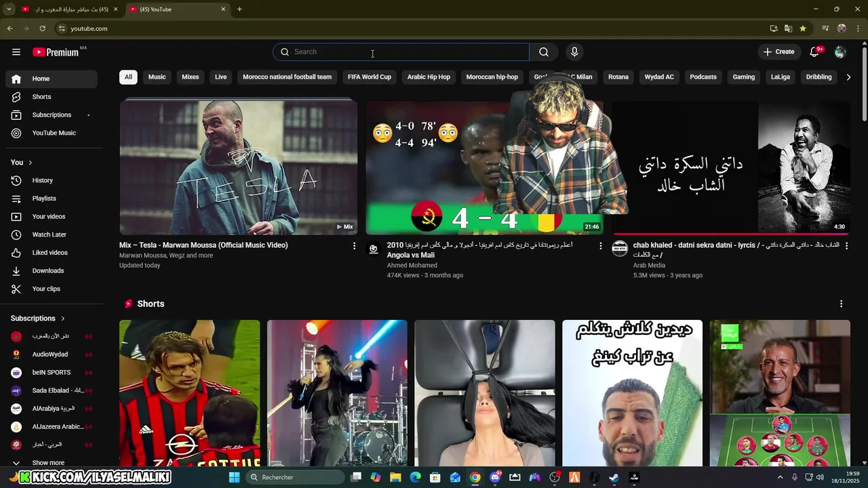Open Windows taskbar Rechercher search box

[294, 477]
